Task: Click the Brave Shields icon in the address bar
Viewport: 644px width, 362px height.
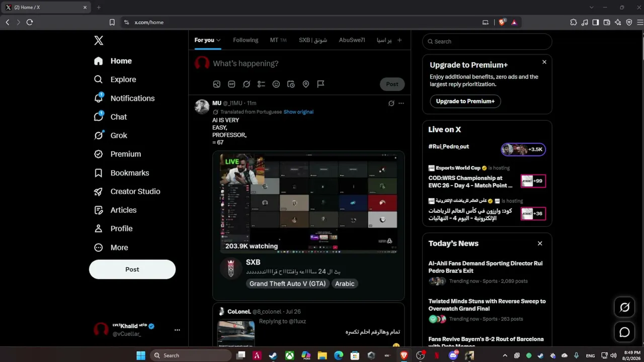Action: pos(502,22)
